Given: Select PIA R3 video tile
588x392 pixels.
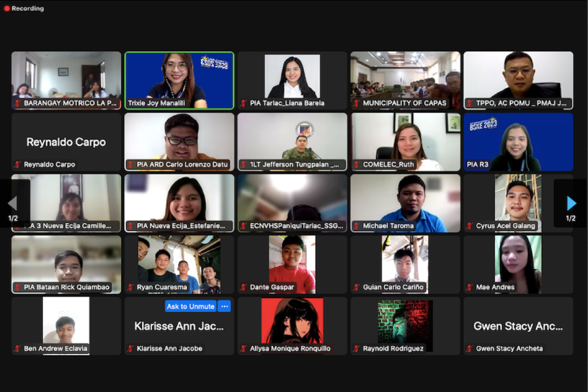Looking at the screenshot, I should click(x=518, y=142).
